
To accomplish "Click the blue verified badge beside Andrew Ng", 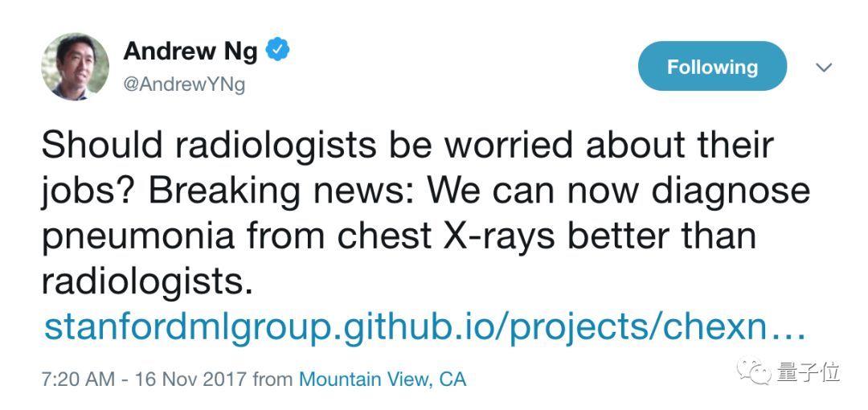I will (278, 51).
